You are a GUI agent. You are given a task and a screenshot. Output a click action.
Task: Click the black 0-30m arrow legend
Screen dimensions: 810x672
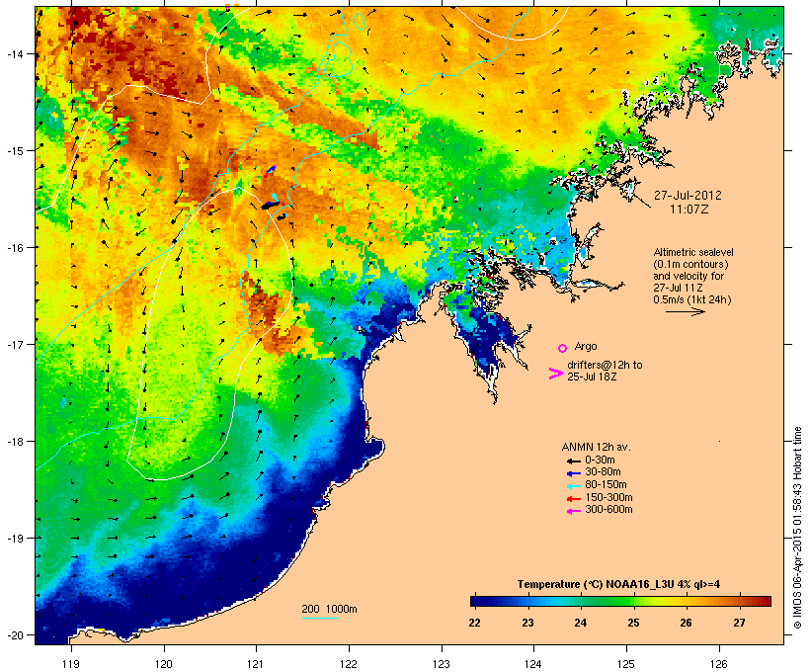point(573,462)
